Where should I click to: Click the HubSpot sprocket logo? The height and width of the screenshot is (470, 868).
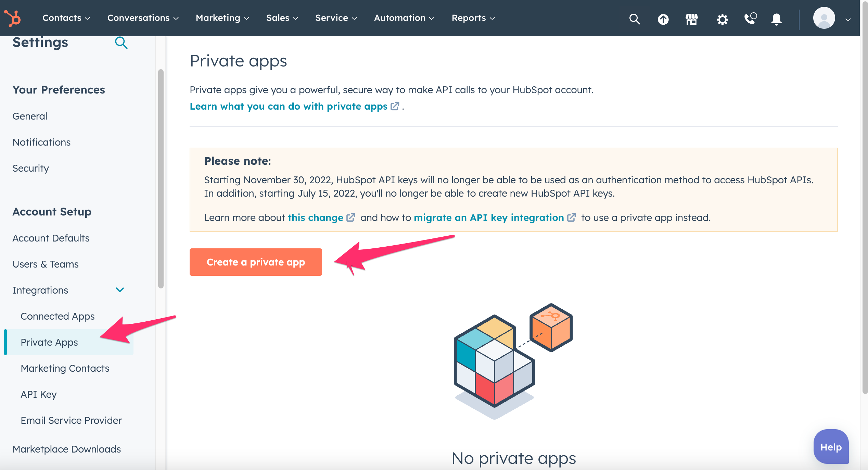click(13, 18)
